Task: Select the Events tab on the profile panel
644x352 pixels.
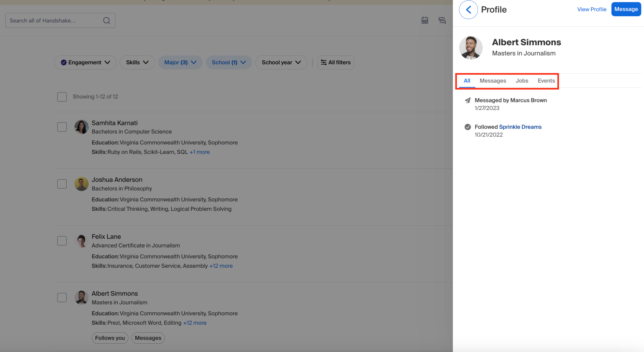Action: pyautogui.click(x=546, y=81)
